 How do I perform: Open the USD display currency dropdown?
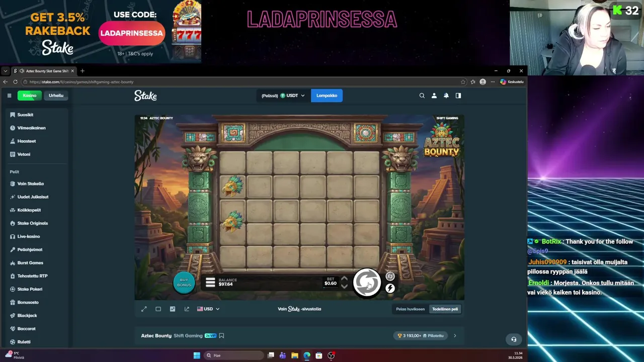(208, 309)
